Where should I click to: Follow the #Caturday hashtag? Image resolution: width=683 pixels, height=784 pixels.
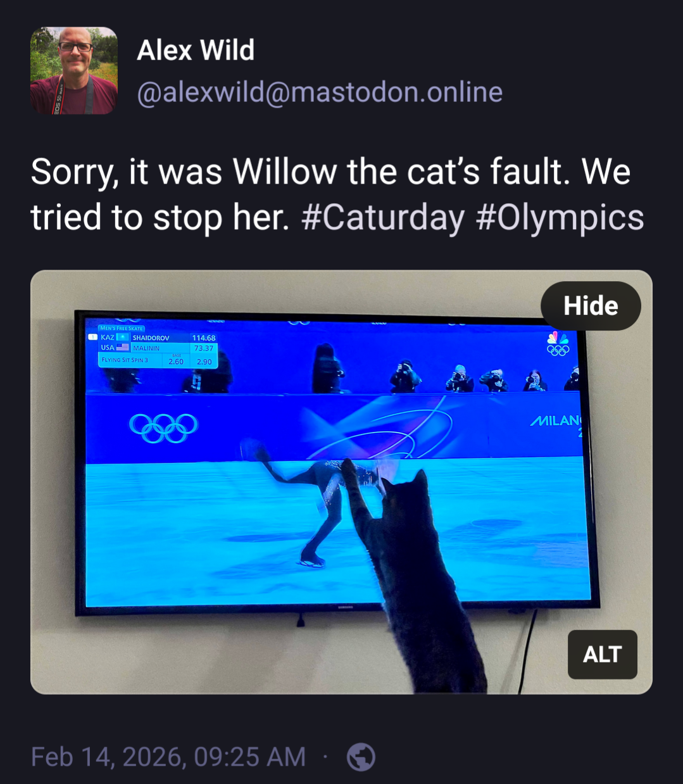point(383,218)
